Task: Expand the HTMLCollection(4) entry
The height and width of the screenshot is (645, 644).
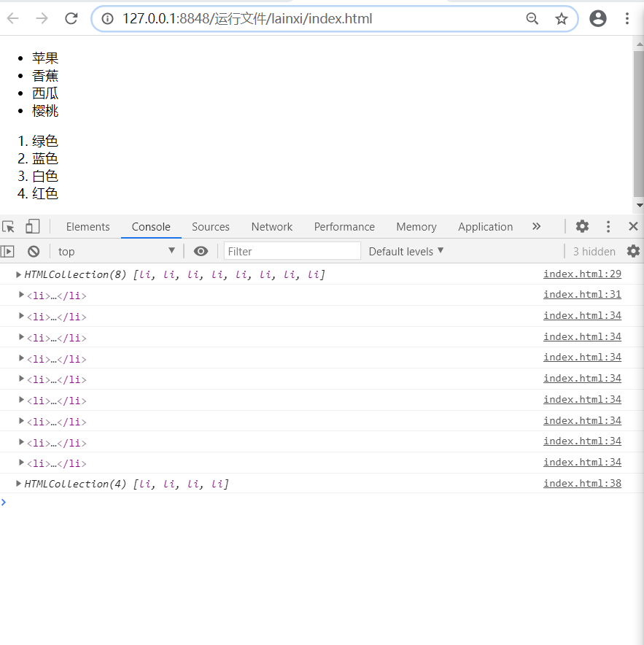Action: click(18, 483)
